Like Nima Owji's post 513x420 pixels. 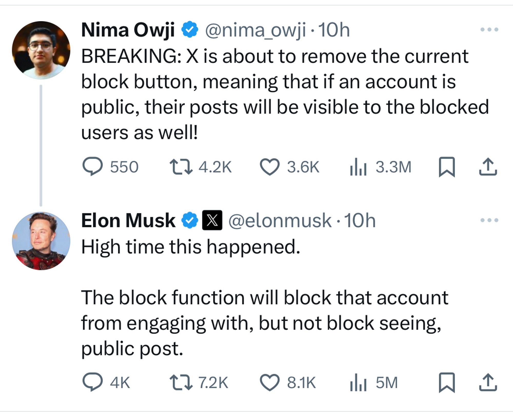(x=270, y=167)
